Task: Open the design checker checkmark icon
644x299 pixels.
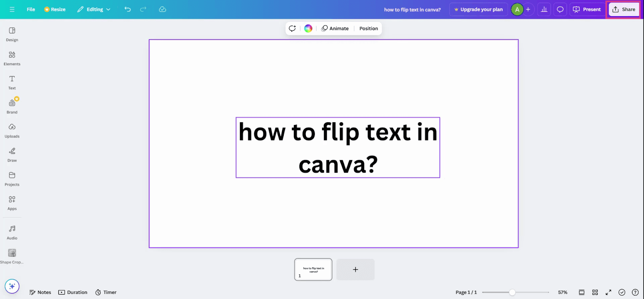Action: point(622,292)
